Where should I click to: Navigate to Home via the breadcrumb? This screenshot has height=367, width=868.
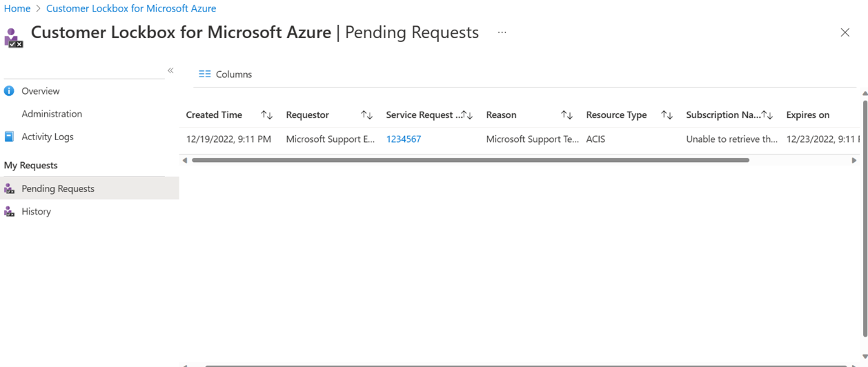17,8
